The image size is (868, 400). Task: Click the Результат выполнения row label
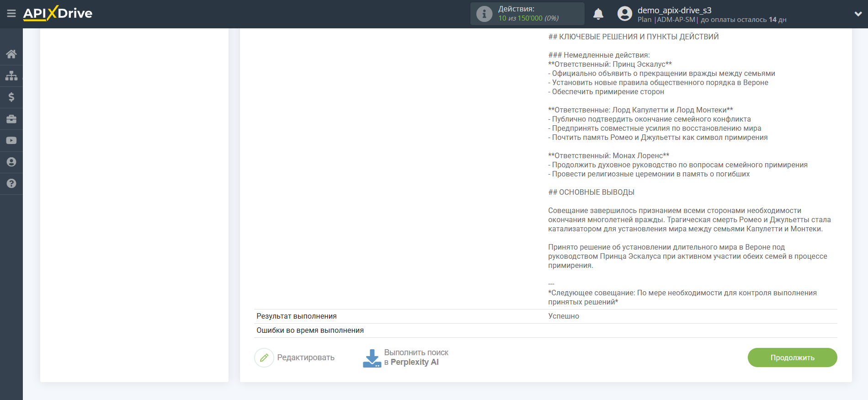click(x=297, y=316)
